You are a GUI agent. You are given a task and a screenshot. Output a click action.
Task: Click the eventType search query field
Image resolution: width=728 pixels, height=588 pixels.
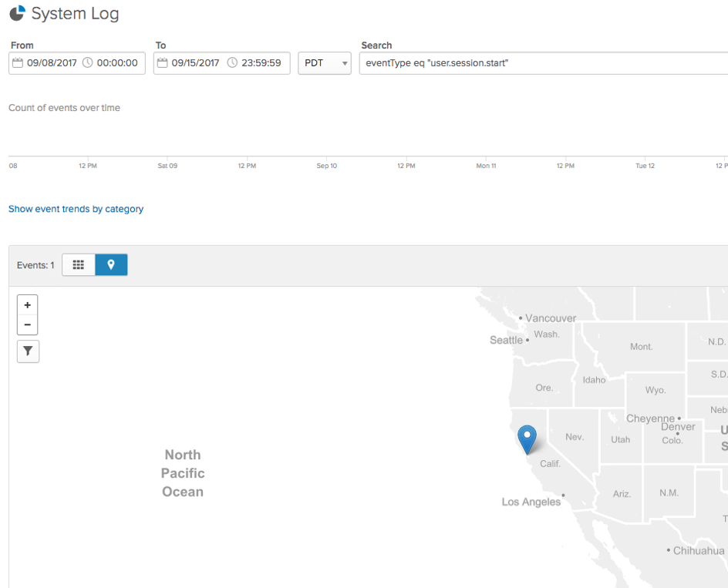point(540,63)
